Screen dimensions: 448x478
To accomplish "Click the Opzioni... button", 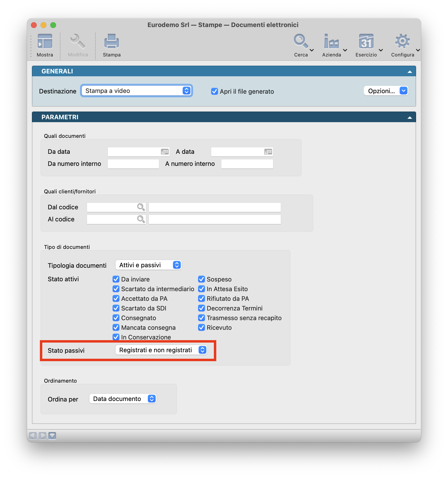I will click(386, 91).
